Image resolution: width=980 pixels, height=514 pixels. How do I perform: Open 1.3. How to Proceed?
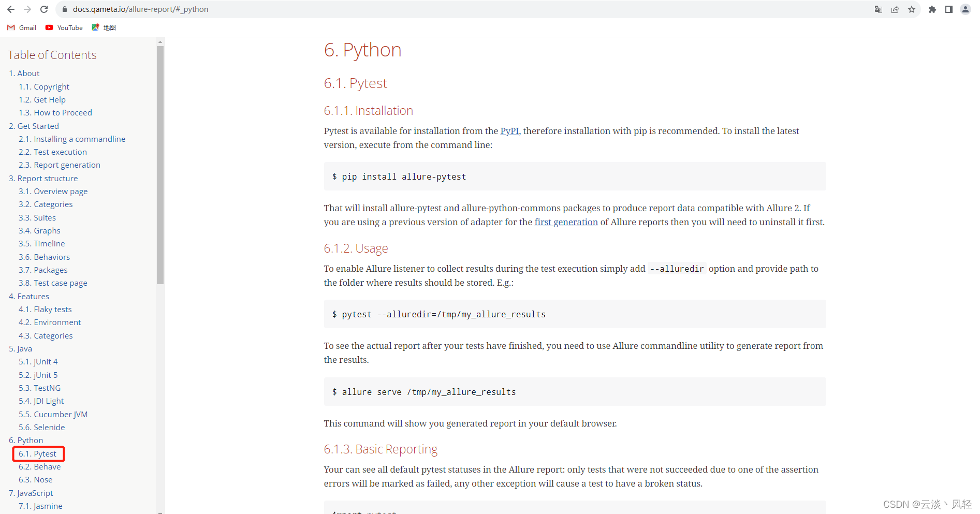pyautogui.click(x=55, y=113)
